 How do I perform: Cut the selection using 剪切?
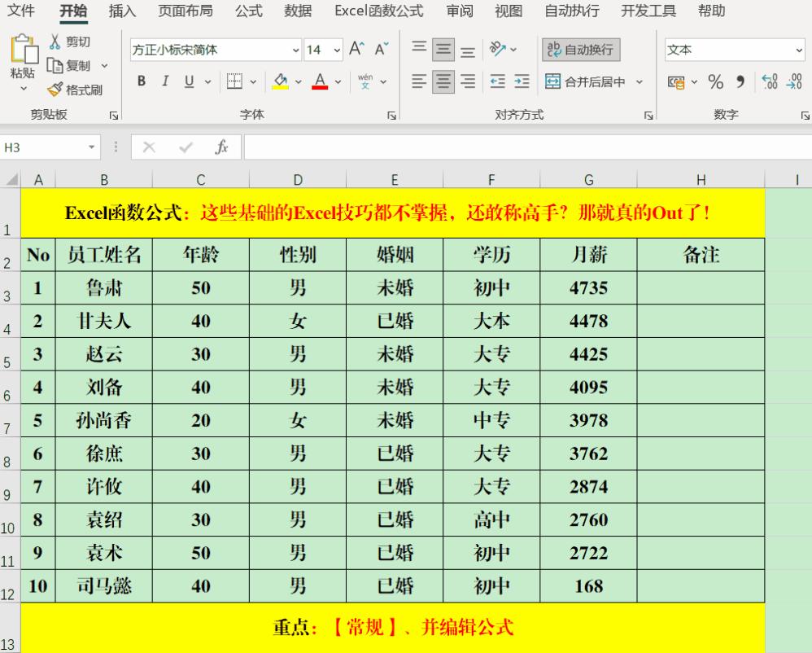pyautogui.click(x=69, y=42)
